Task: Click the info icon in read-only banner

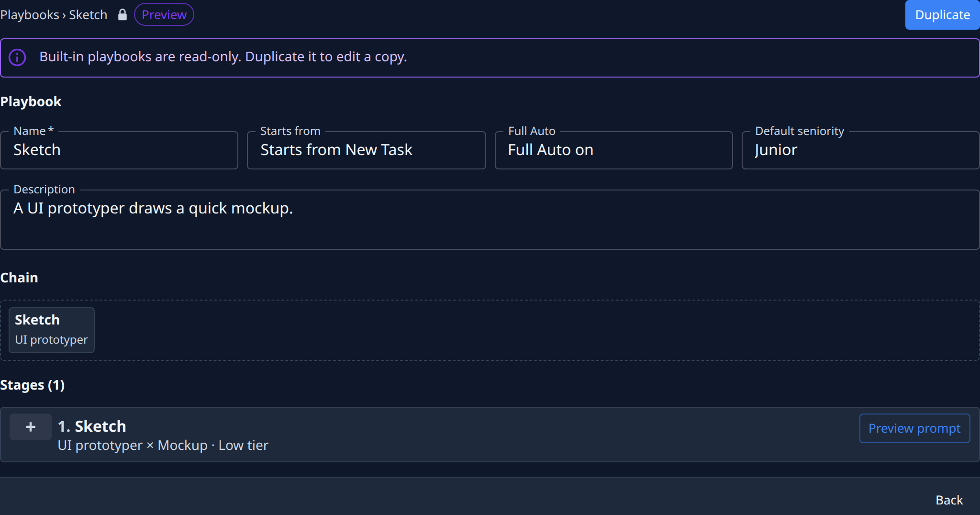Action: [17, 57]
